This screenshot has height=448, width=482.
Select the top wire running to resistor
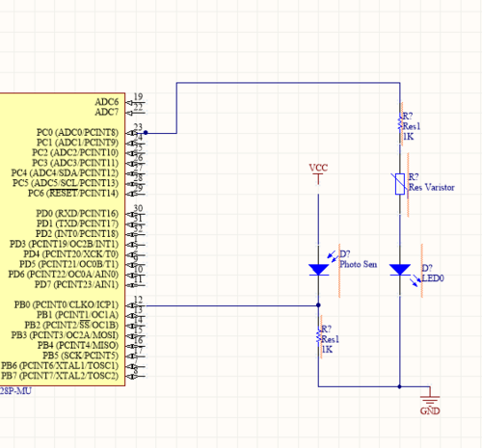pyautogui.click(x=288, y=83)
